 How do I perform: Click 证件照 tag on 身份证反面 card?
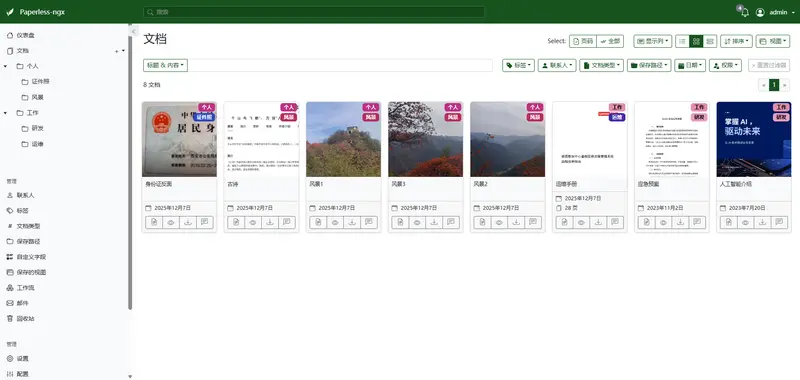coord(205,117)
